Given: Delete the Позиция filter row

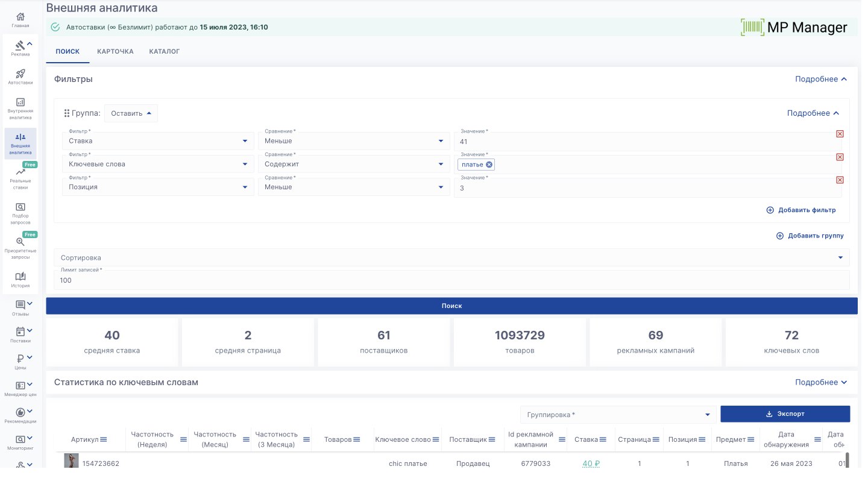Looking at the screenshot, I should 840,180.
